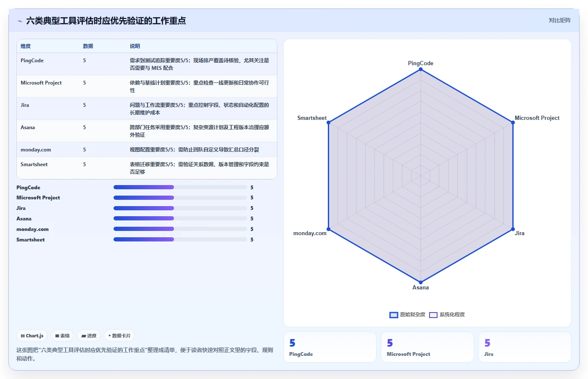588x379 pixels.
Task: Click PingCode description about MES 配合
Action: pos(200,64)
